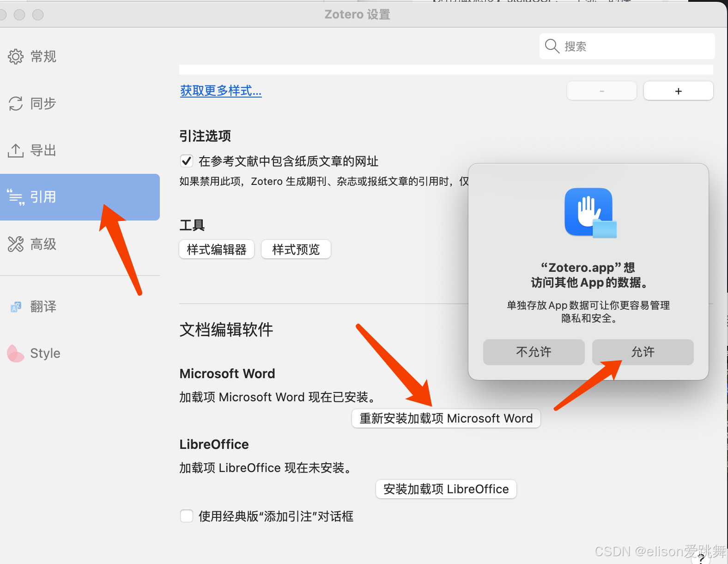Click the 文档编辑软件 heading
Screen dimensions: 728x564
(x=226, y=330)
